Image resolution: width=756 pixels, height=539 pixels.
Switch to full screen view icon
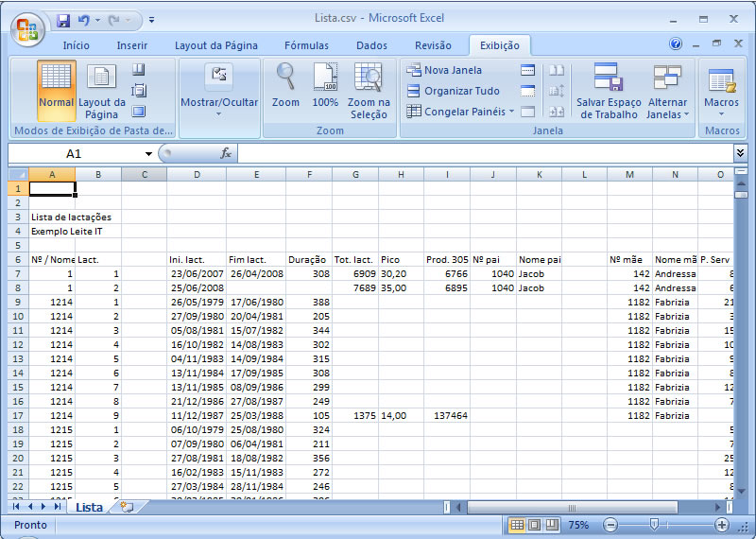139,112
